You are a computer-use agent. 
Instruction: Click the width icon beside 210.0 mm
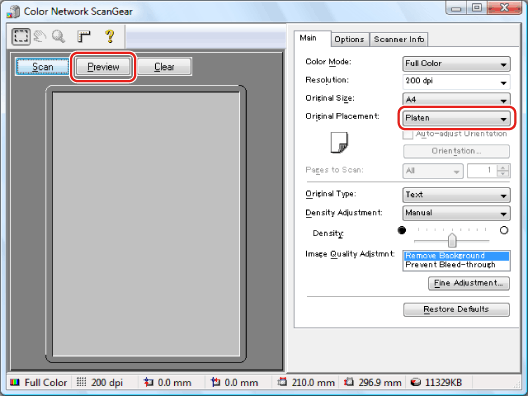pos(282,382)
